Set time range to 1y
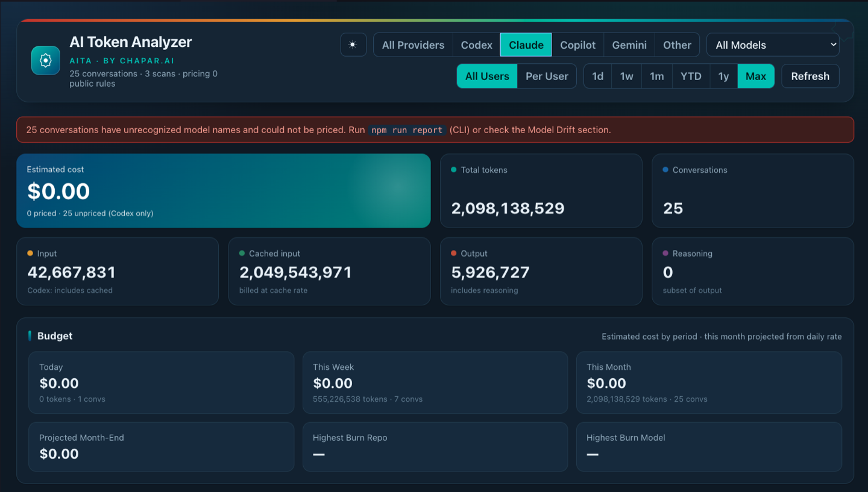Viewport: 868px width, 492px height. pos(723,76)
